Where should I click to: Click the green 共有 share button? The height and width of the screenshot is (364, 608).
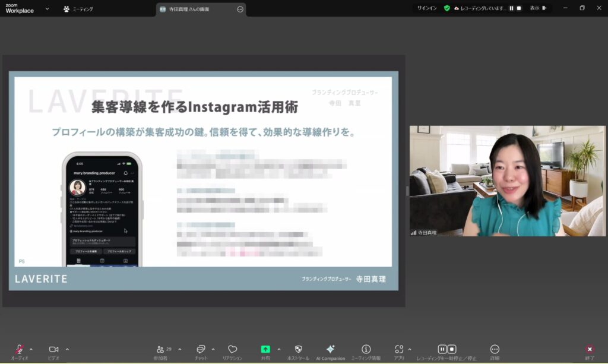pos(265,352)
